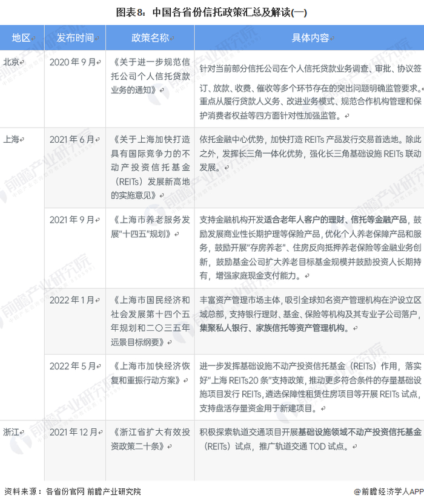This screenshot has height=504, width=424.
Task: Click the 上海 region cell
Action: (x=22, y=273)
